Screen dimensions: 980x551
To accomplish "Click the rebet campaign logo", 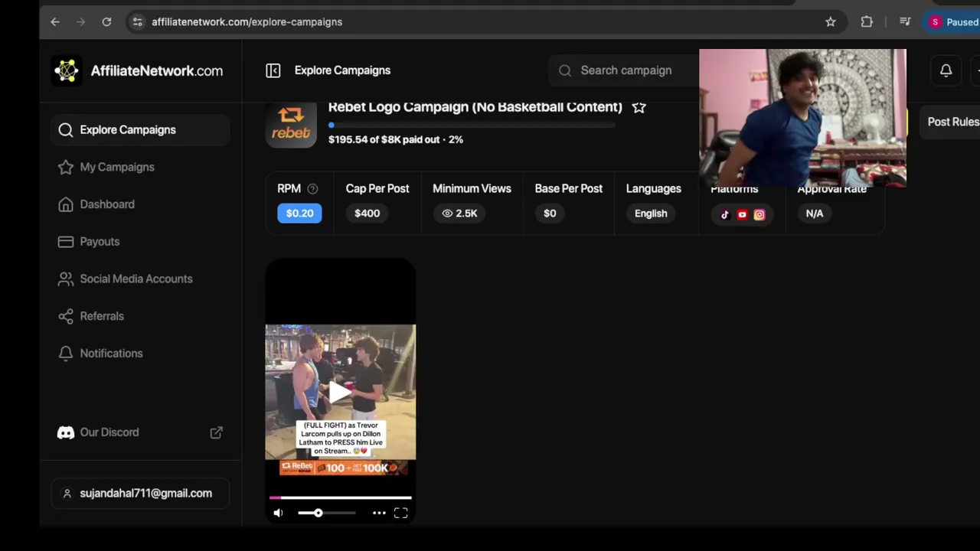I will click(x=291, y=125).
